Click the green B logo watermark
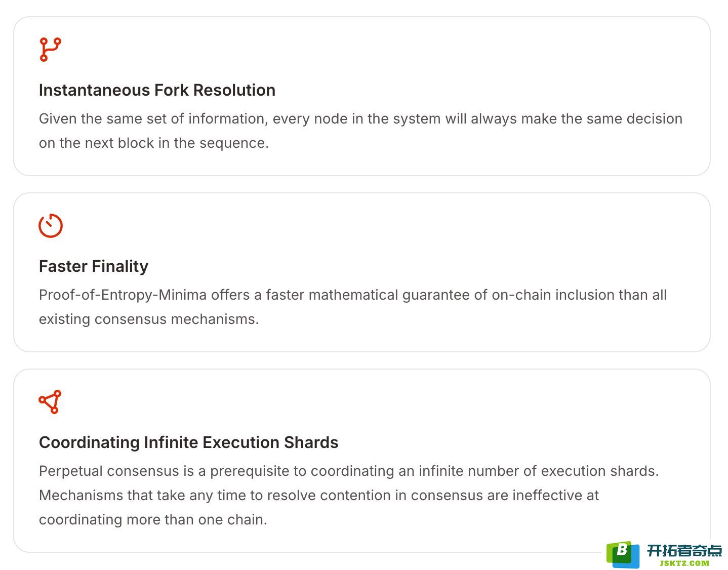 623,554
